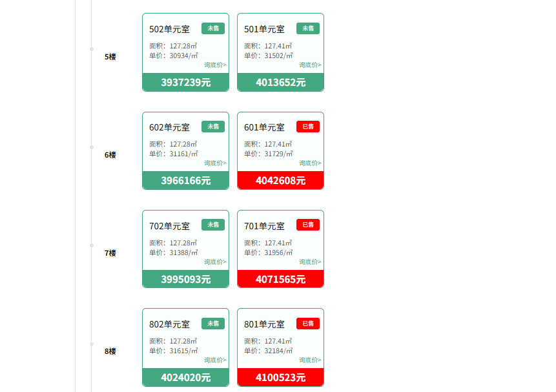Select the 5楼 floor label
Image resolution: width=556 pixels, height=392 pixels.
(x=110, y=57)
